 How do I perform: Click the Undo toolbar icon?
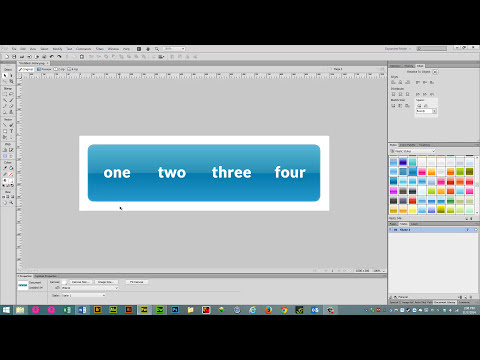tap(52, 57)
